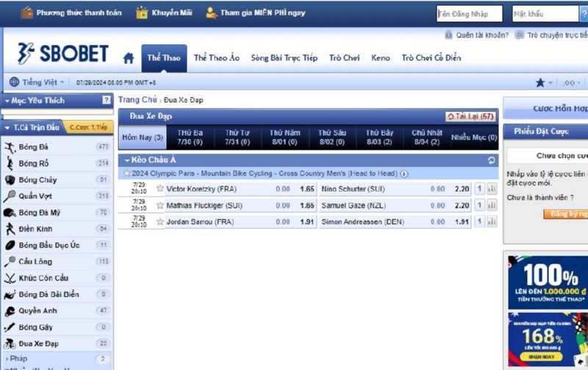Open statistics chart icon for Victor Koretzky match
The image size is (588, 370).
[492, 189]
